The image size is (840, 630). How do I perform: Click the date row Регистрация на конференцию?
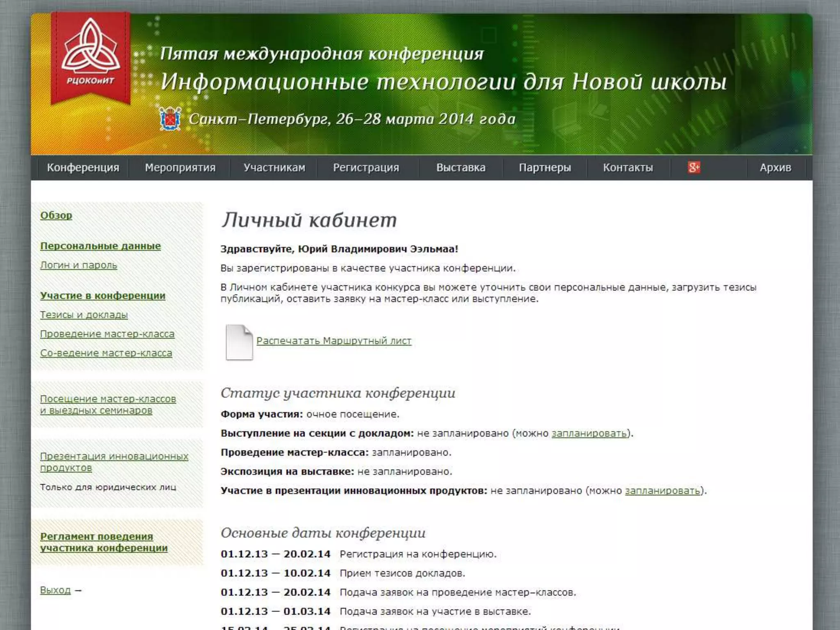click(x=358, y=554)
